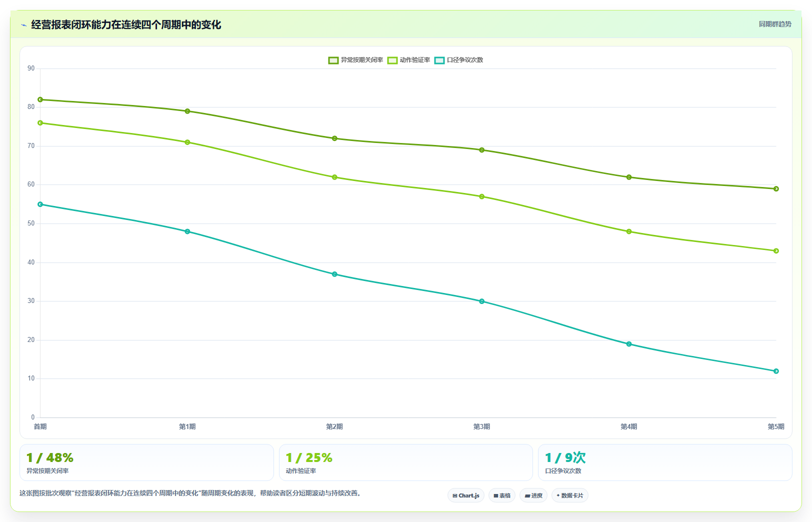Open the 1 / 48% 异常按期关闭率 stat card
812x522 pixels.
coord(146,462)
